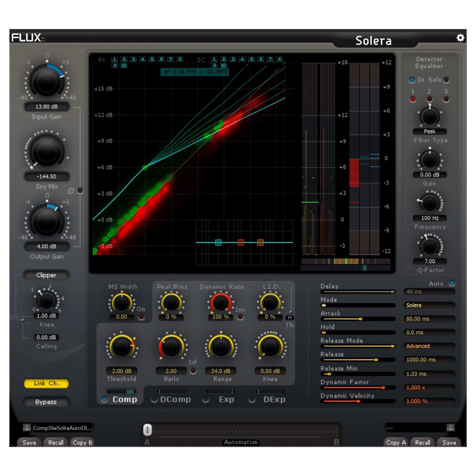
Task: Open the Solera Mode selector
Action: [430, 305]
